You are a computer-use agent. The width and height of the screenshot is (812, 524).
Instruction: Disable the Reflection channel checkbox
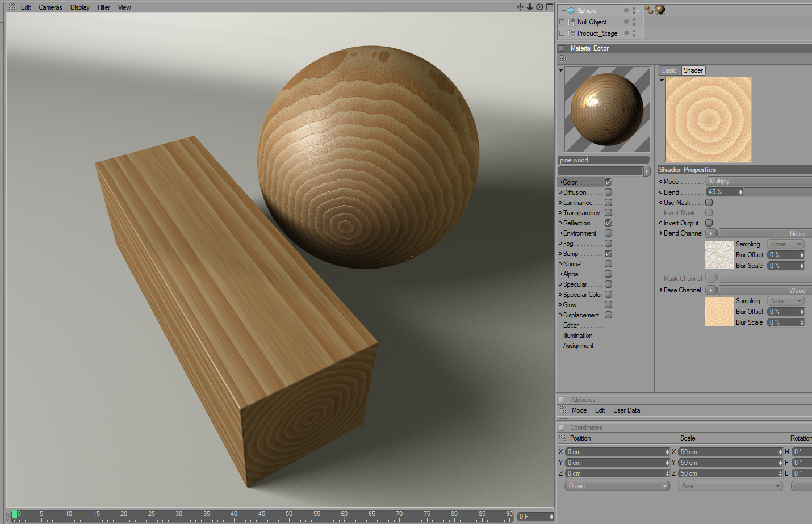pyautogui.click(x=608, y=223)
